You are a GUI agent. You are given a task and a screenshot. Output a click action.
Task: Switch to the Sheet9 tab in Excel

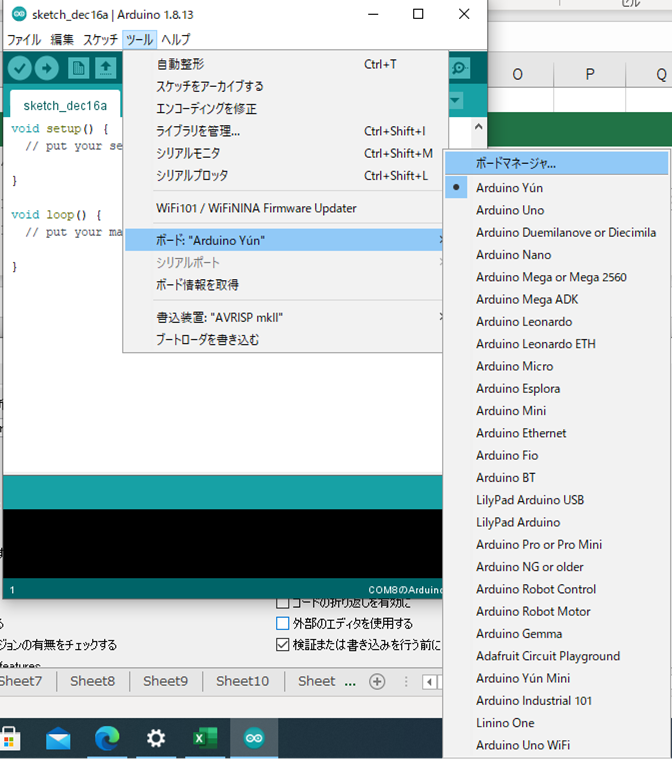(x=165, y=681)
